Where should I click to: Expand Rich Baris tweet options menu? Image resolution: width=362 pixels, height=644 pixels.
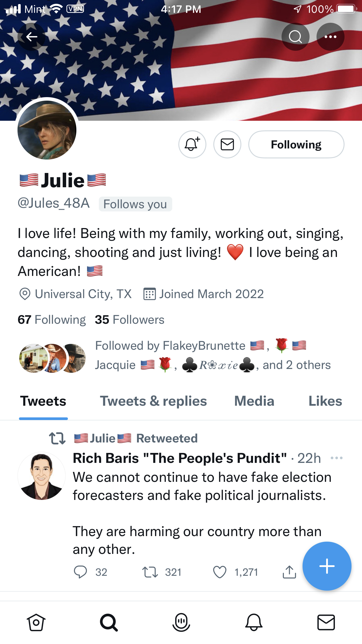click(336, 458)
